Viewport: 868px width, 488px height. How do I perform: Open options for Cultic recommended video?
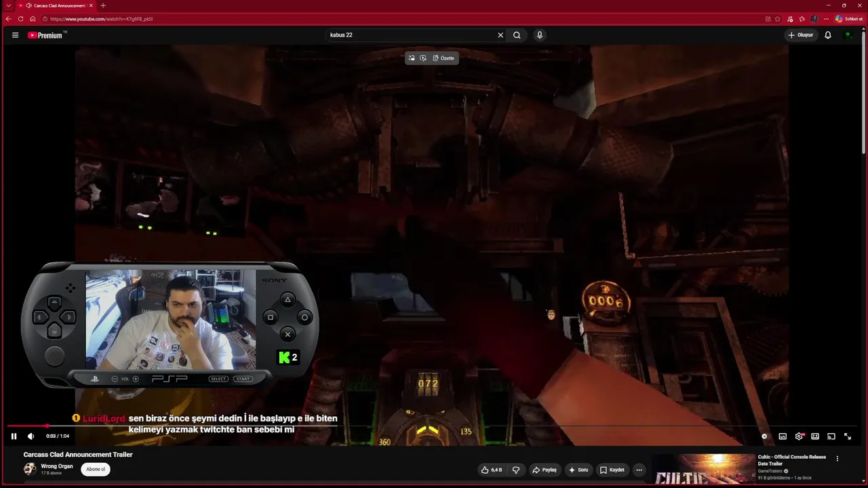[x=837, y=459]
